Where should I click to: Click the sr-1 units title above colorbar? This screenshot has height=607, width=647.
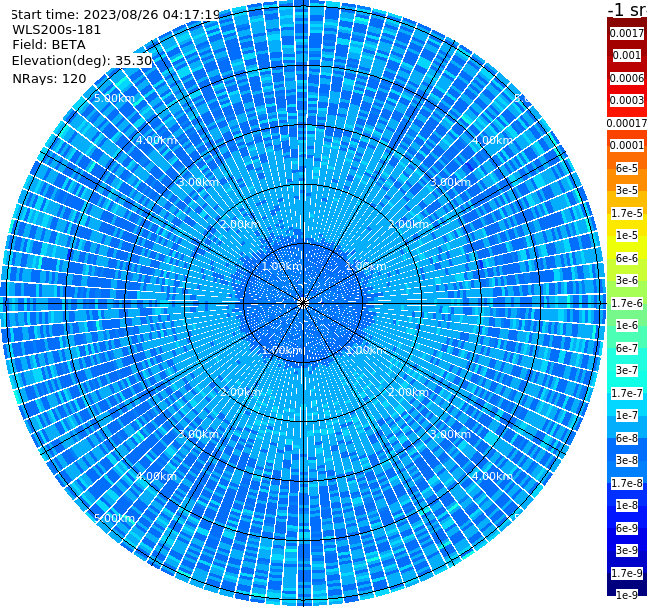tap(627, 10)
